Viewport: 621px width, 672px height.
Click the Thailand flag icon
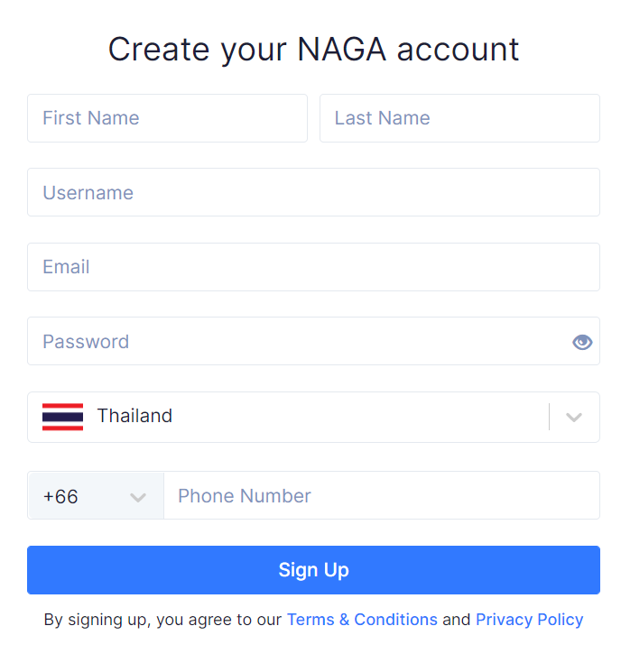(x=62, y=417)
